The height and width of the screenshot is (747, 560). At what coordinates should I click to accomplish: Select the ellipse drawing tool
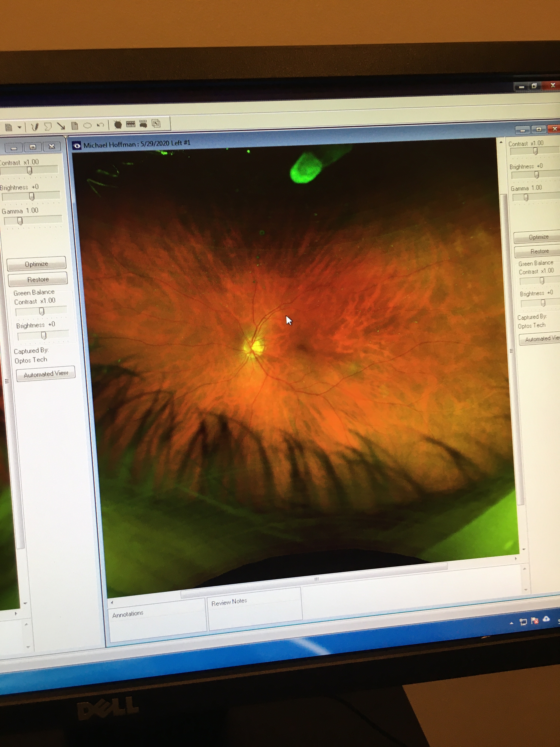pyautogui.click(x=87, y=126)
